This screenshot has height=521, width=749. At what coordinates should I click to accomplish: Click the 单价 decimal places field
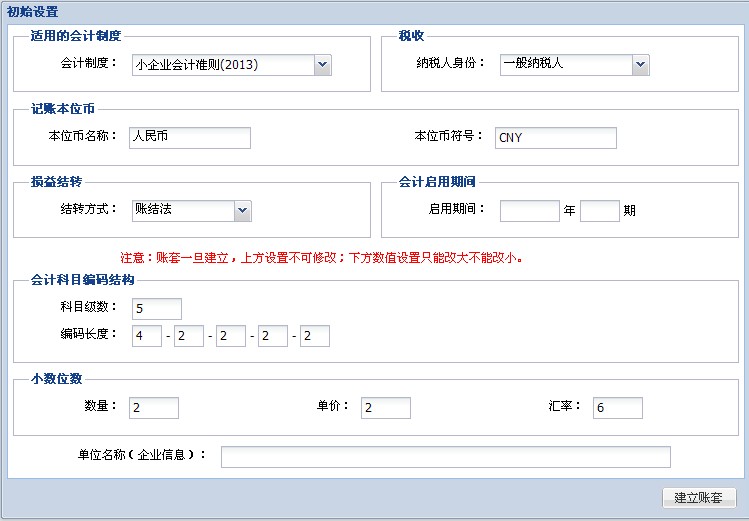point(386,407)
